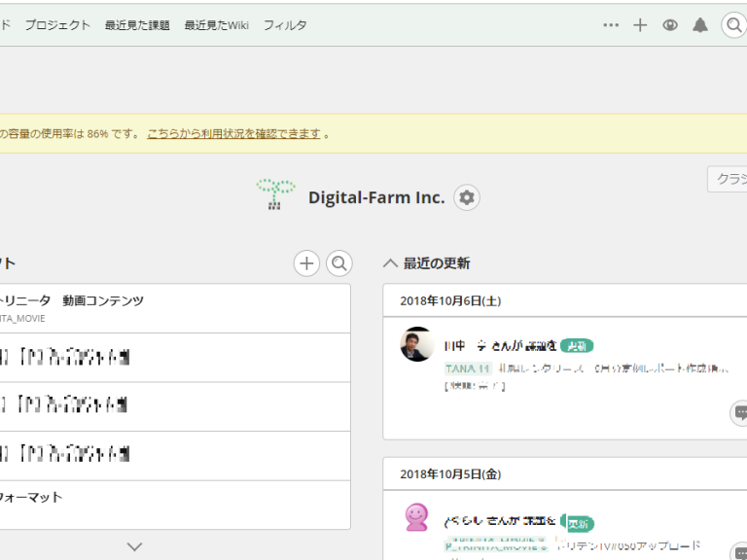Click the TANA issue key link
747x560 pixels.
coord(469,368)
